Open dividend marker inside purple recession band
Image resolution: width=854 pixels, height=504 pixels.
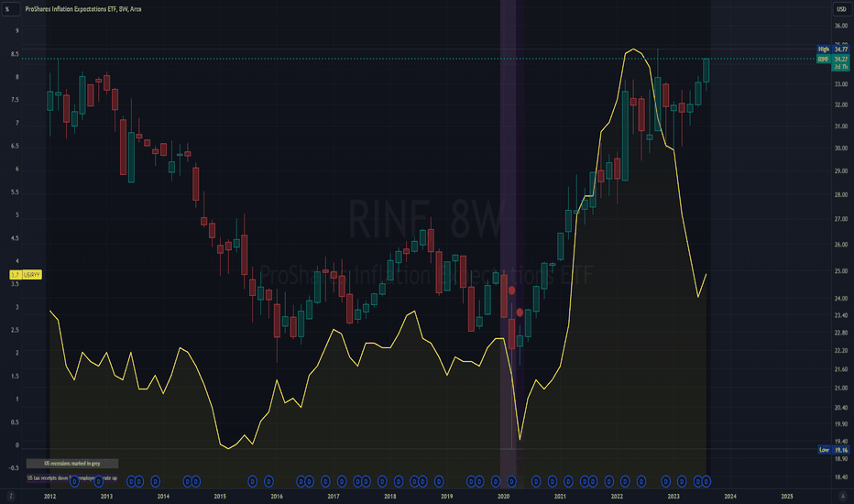511,482
